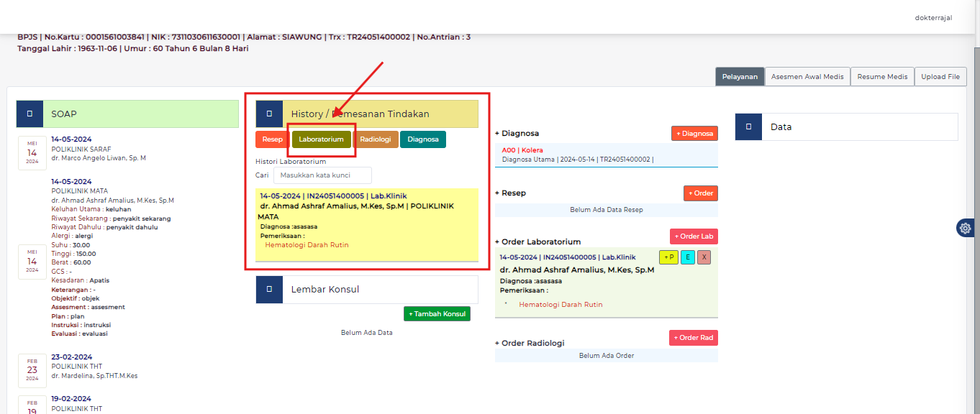Click the SOAP panel header icon
This screenshot has width=980, height=414.
[30, 114]
